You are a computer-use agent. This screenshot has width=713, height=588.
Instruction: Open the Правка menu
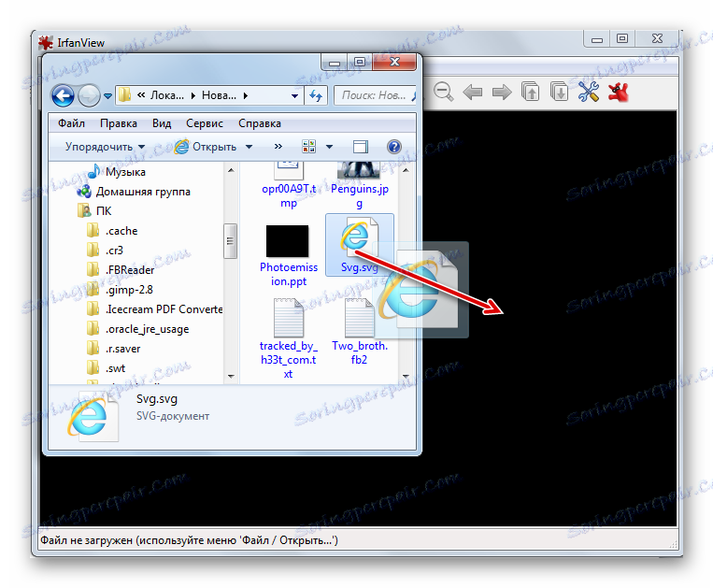[x=119, y=123]
